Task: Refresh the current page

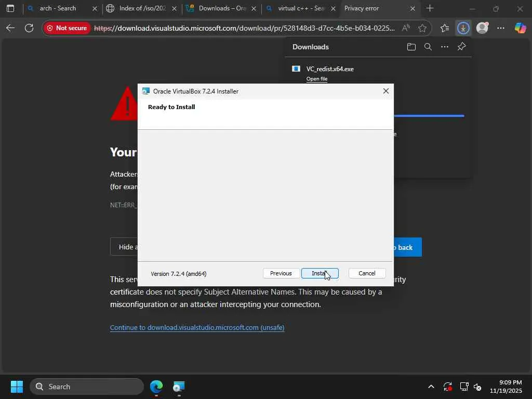Action: click(x=29, y=28)
